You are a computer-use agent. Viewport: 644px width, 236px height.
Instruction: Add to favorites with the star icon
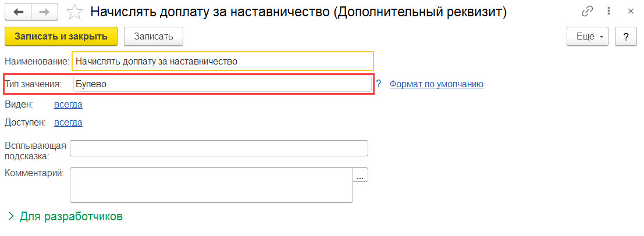pyautogui.click(x=75, y=12)
